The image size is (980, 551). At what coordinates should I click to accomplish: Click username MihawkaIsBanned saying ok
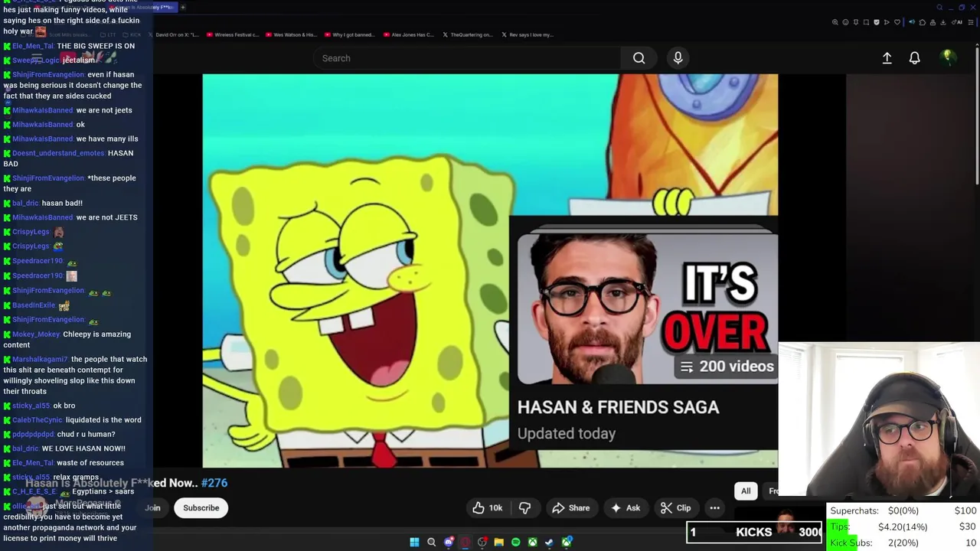pos(43,125)
